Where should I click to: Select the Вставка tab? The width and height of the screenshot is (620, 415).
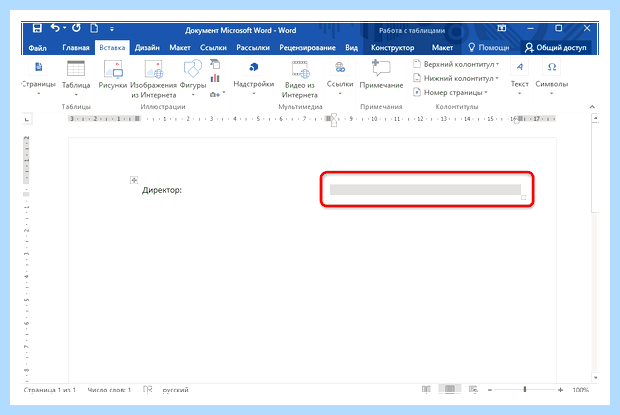point(112,48)
